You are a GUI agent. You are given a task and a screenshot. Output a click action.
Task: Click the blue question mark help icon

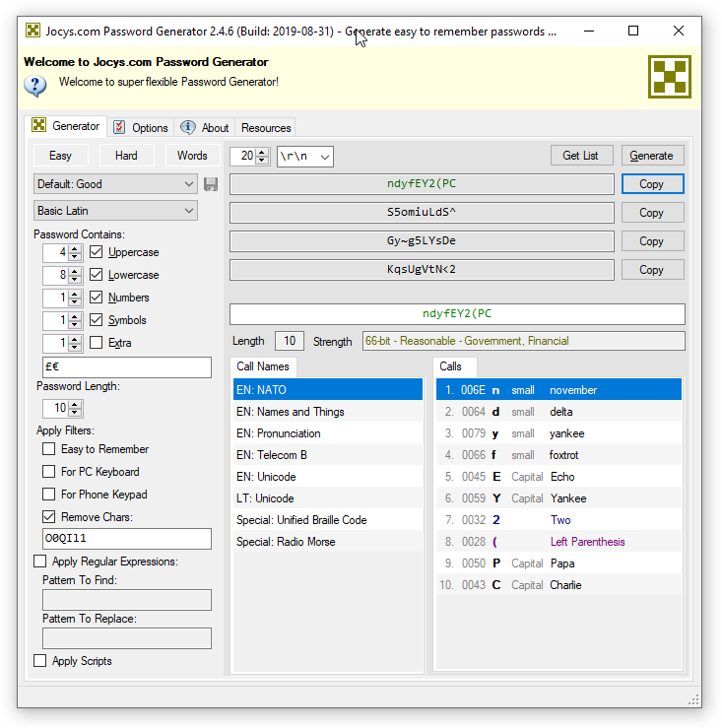pos(35,86)
